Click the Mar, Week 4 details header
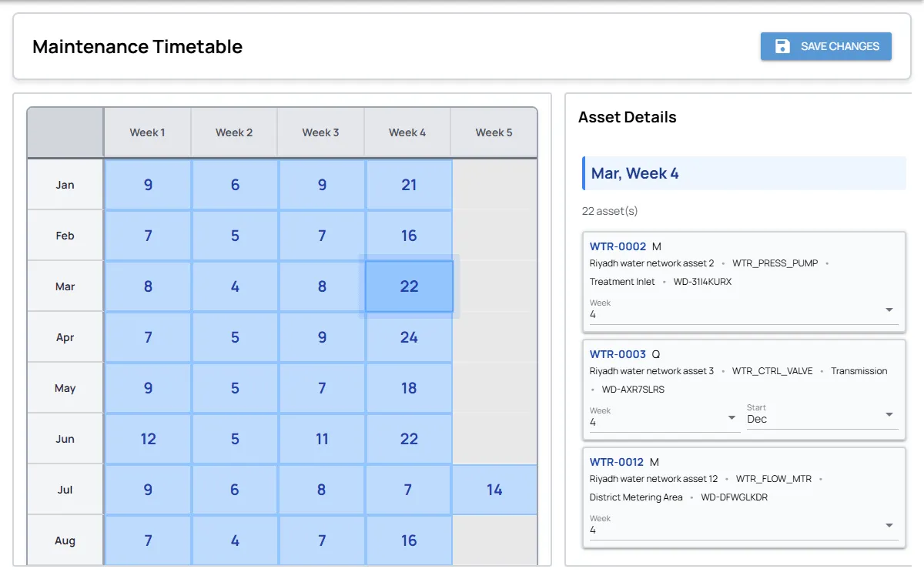Image resolution: width=924 pixels, height=579 pixels. click(x=744, y=173)
